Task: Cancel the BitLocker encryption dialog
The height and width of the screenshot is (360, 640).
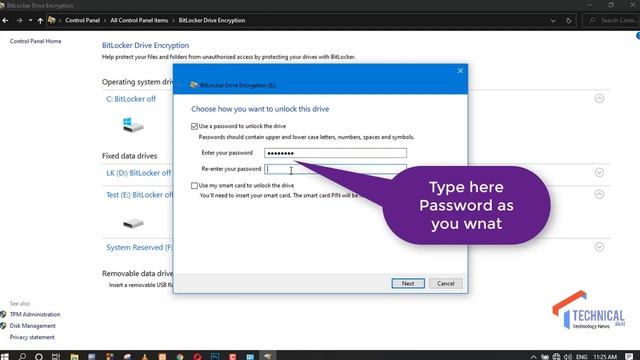Action: (445, 283)
